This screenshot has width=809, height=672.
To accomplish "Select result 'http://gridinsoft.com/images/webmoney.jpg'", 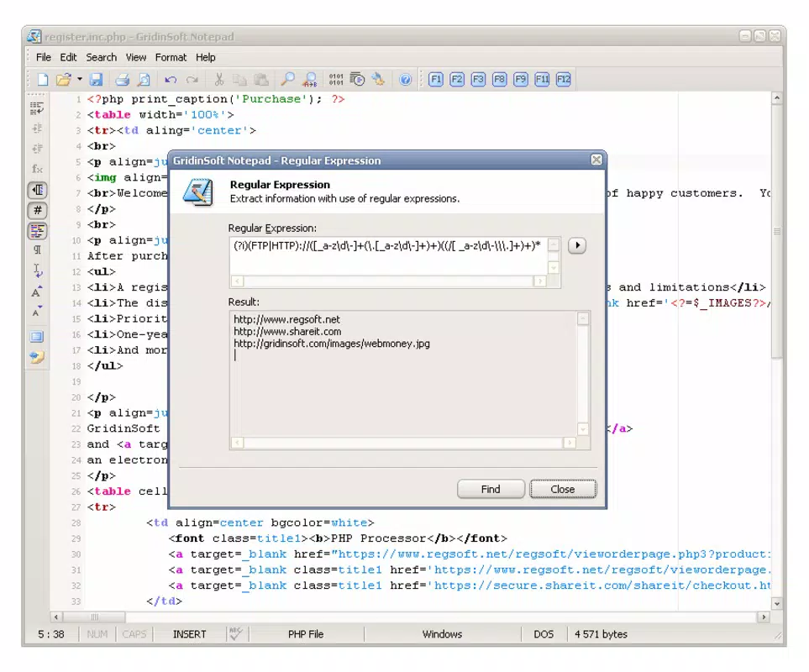I will [x=332, y=344].
